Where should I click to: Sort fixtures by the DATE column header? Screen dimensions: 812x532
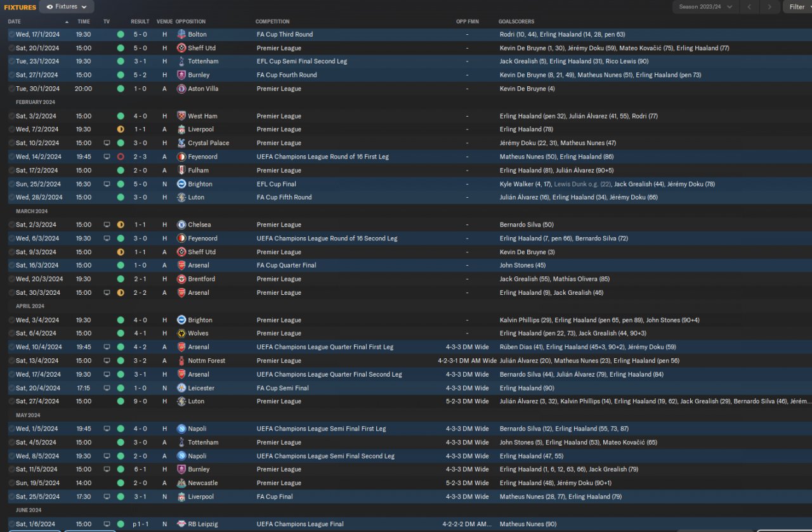[x=15, y=22]
